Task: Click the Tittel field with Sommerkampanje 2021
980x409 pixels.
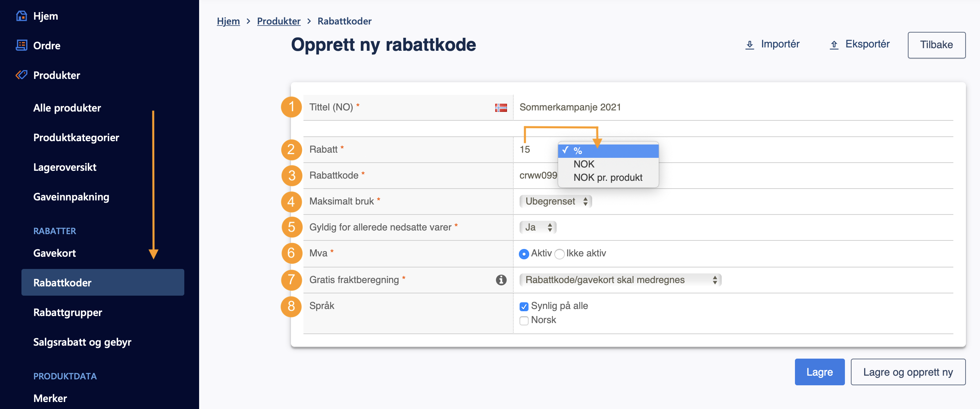Action: point(733,107)
